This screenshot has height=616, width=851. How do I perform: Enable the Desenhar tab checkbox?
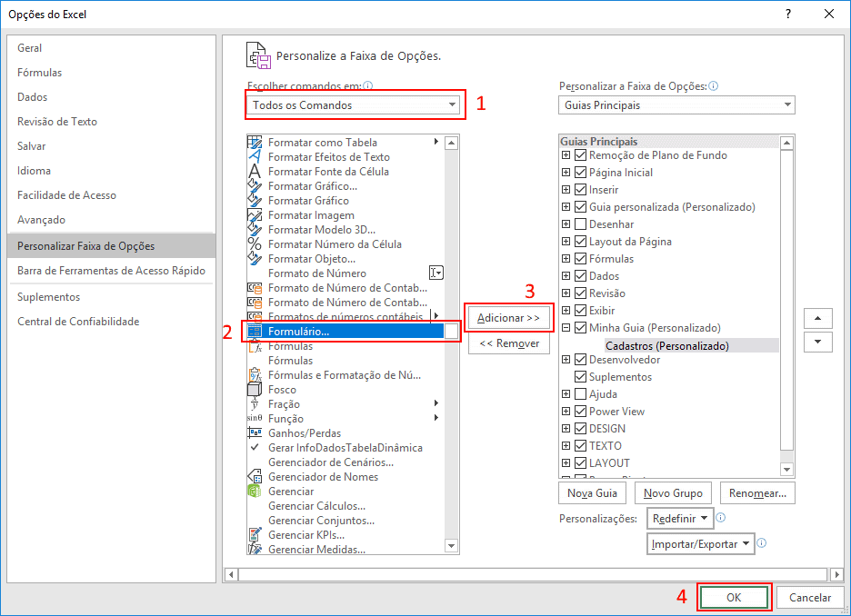pyautogui.click(x=579, y=224)
